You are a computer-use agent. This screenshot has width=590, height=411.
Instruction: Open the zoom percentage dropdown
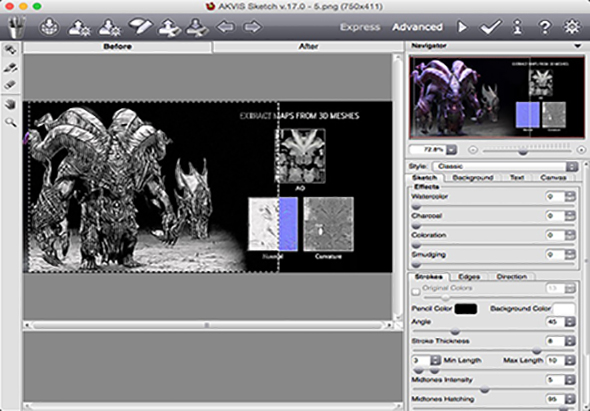coord(452,150)
